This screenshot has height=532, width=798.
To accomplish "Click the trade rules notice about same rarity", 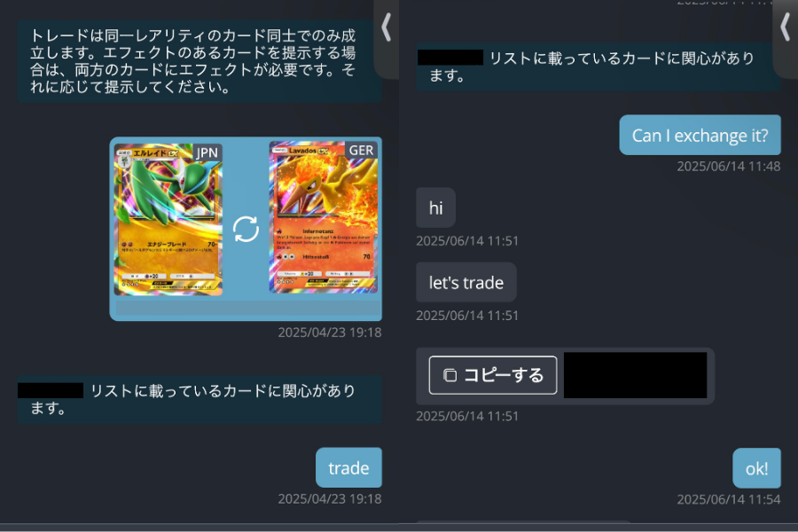I will (x=199, y=61).
